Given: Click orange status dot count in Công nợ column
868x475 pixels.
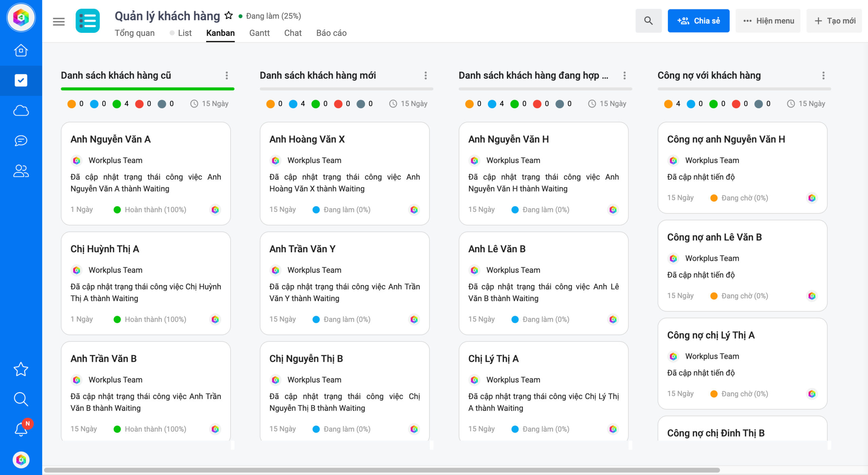Looking at the screenshot, I should click(x=672, y=104).
